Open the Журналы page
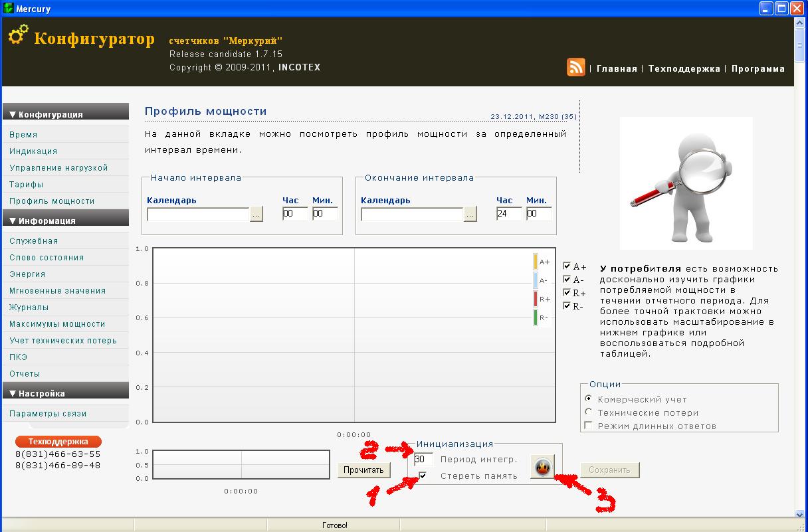Viewport: 808px width, 532px height. (x=29, y=307)
